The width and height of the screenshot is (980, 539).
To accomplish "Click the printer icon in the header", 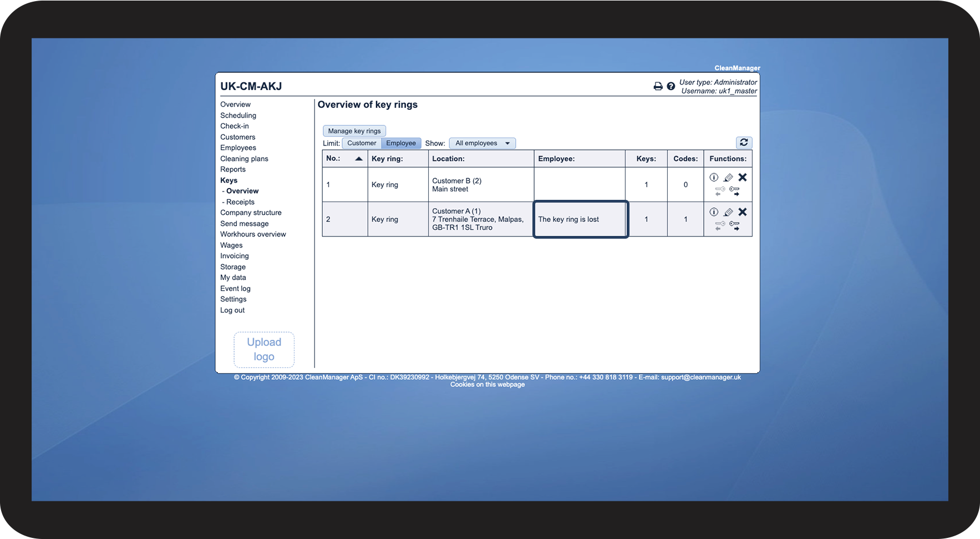I will [x=658, y=86].
